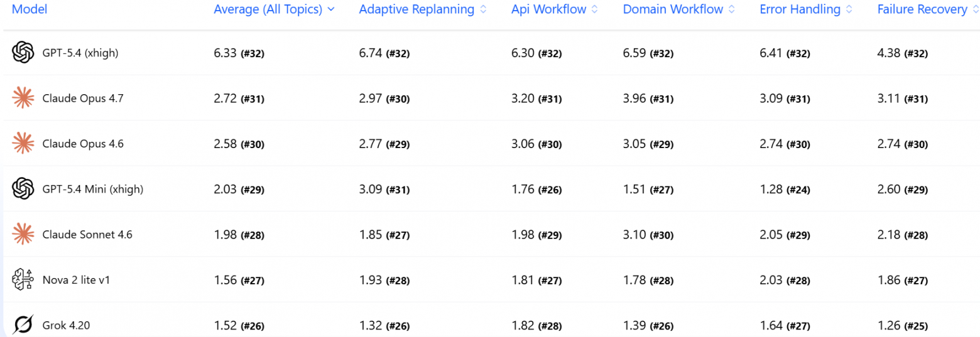Click the 1.28 (#24) Error Handling value
This screenshot has width=980, height=337.
tap(785, 189)
